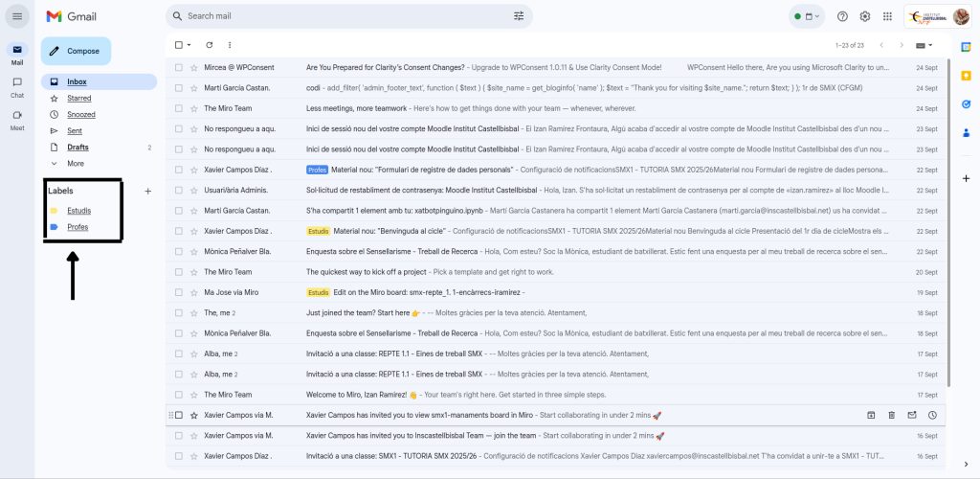980x479 pixels.
Task: Open the Settings gear icon
Action: pyautogui.click(x=865, y=16)
